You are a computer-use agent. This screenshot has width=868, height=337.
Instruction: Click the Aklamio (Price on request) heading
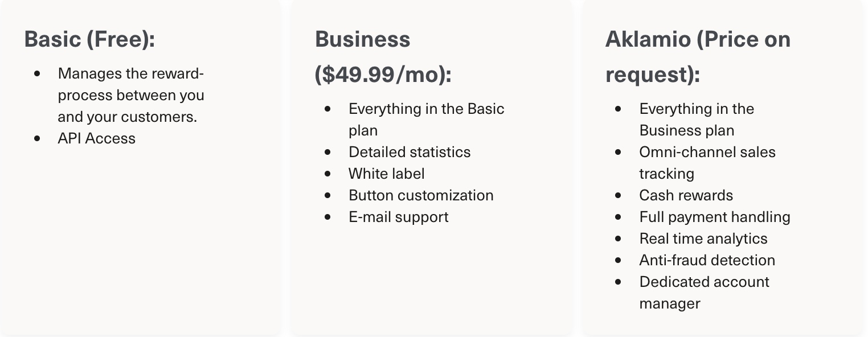(x=697, y=57)
